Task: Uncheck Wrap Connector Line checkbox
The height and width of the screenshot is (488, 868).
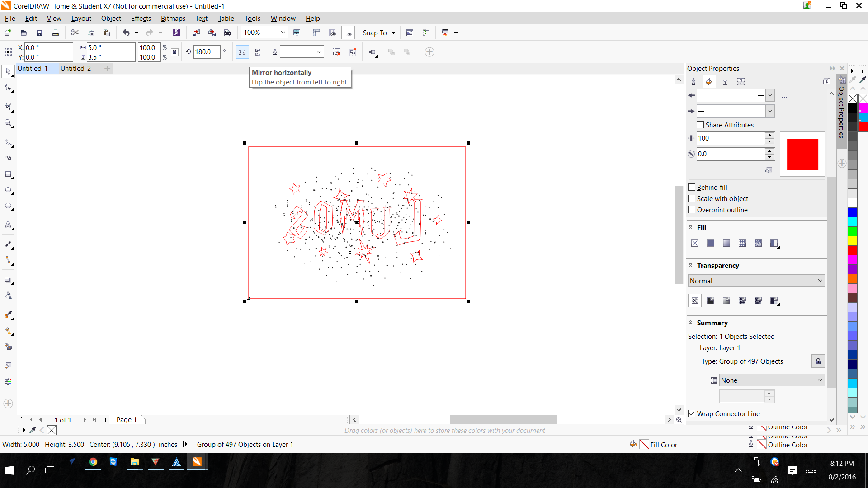Action: point(692,413)
